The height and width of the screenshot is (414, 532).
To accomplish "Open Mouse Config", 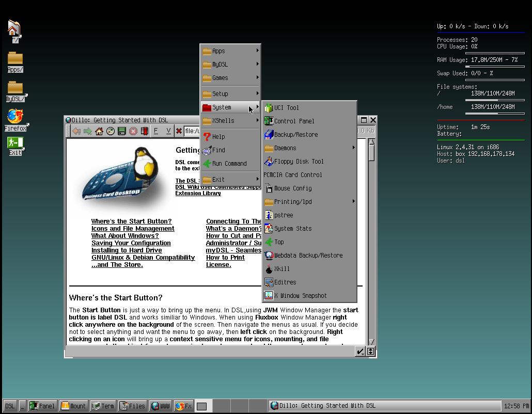I will tap(309, 188).
